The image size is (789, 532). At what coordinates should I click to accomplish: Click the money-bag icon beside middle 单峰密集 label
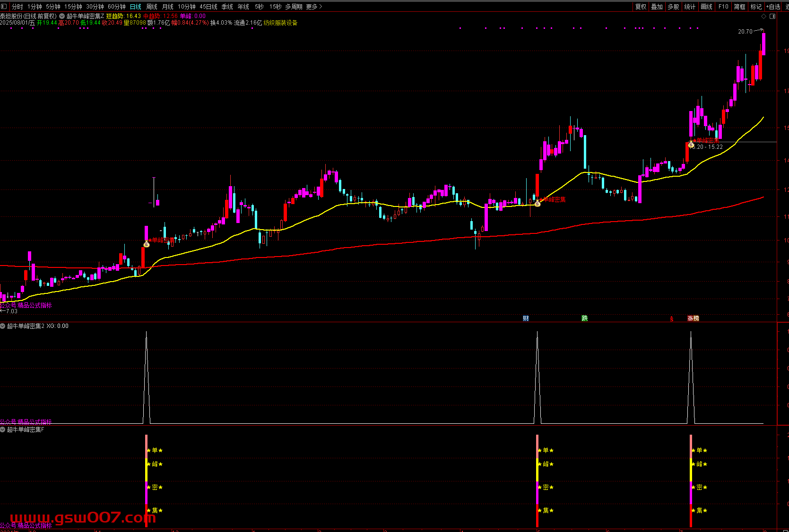click(538, 204)
